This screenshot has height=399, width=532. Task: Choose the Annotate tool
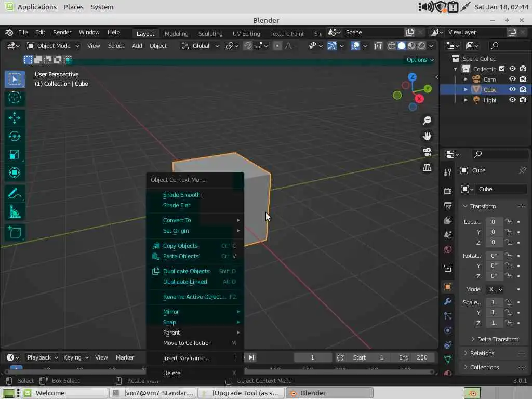coord(14,194)
